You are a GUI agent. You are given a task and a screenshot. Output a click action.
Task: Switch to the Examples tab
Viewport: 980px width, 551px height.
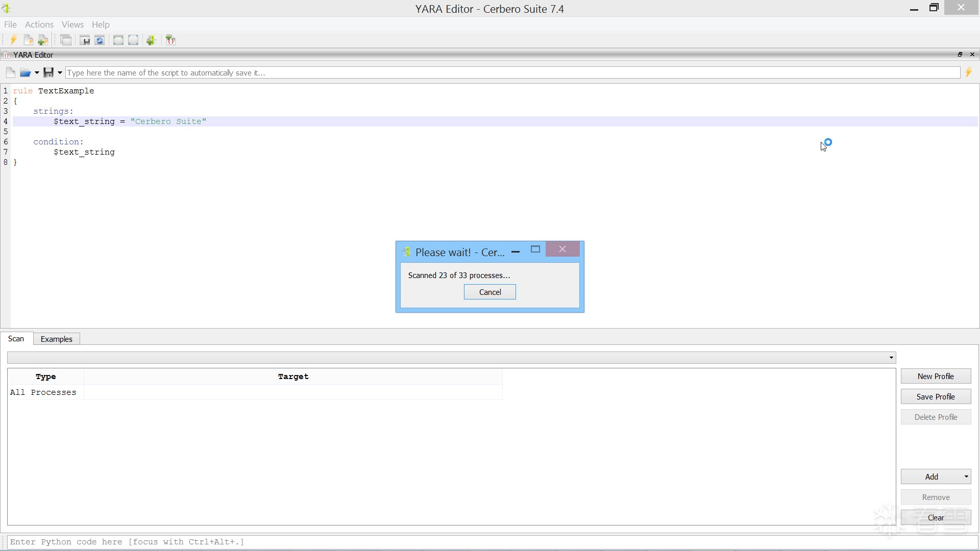56,339
